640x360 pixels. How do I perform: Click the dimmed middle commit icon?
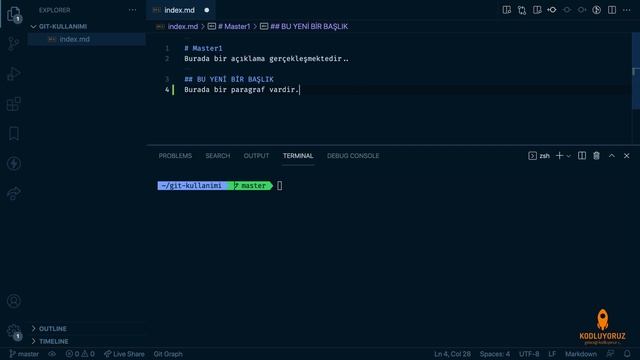(567, 10)
